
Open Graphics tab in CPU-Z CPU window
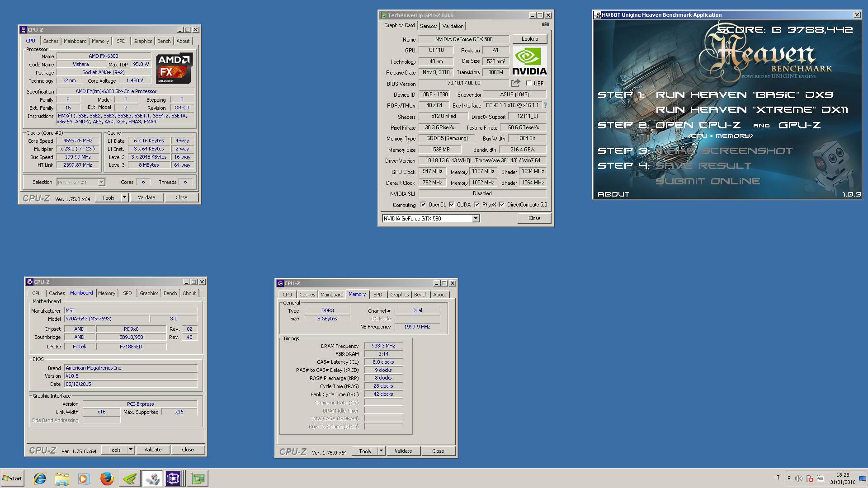143,41
